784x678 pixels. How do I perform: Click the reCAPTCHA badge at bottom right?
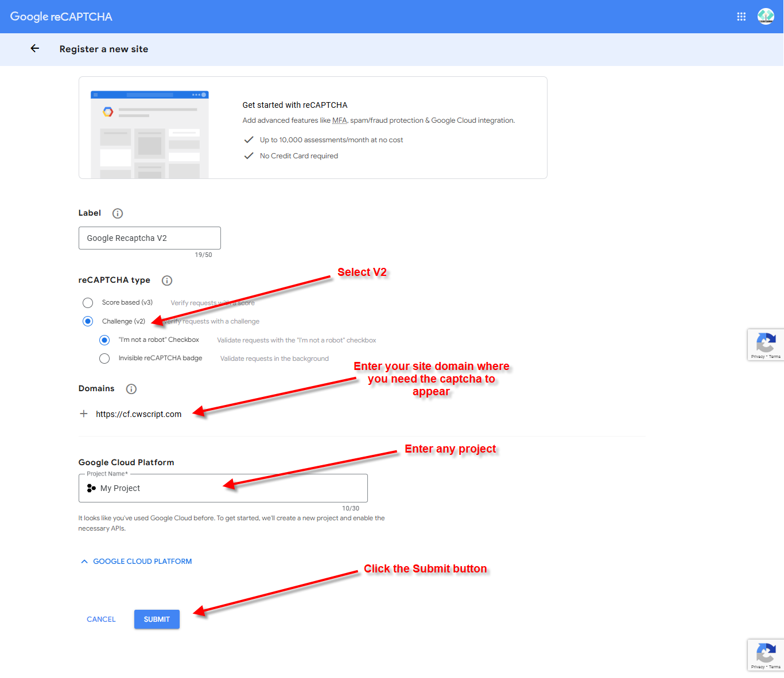[x=766, y=654]
